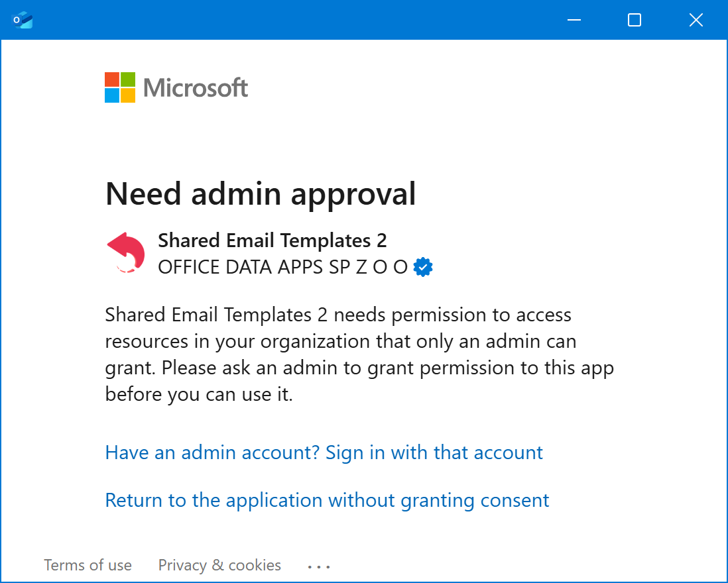
Task: Click the application icon in the title bar
Action: [x=22, y=20]
